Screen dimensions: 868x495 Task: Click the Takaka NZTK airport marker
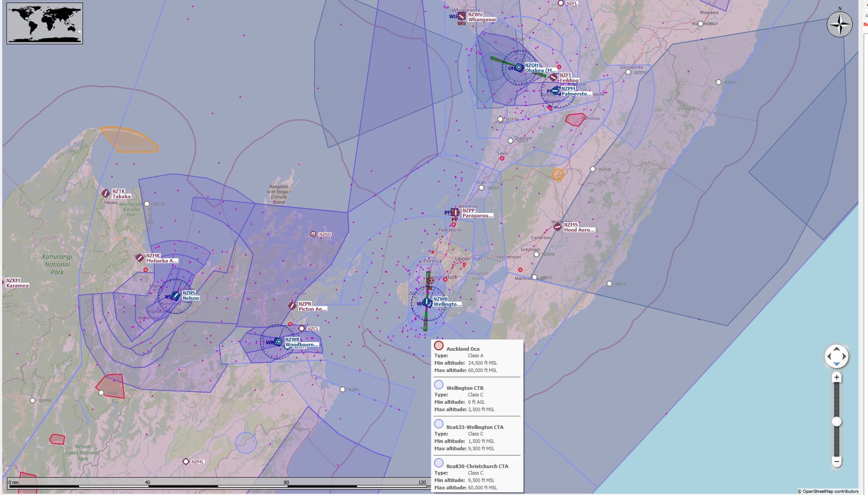click(105, 194)
